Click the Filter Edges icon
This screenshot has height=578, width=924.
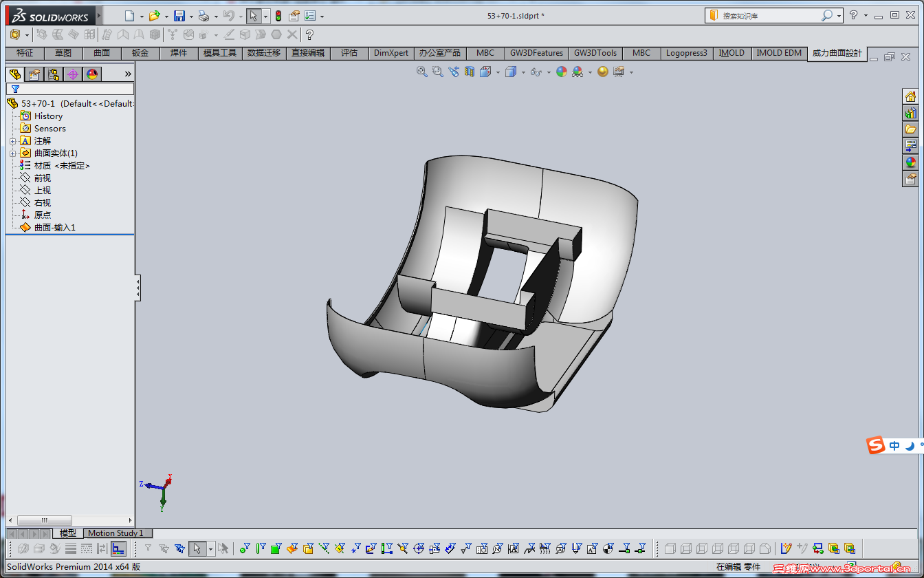tap(261, 548)
